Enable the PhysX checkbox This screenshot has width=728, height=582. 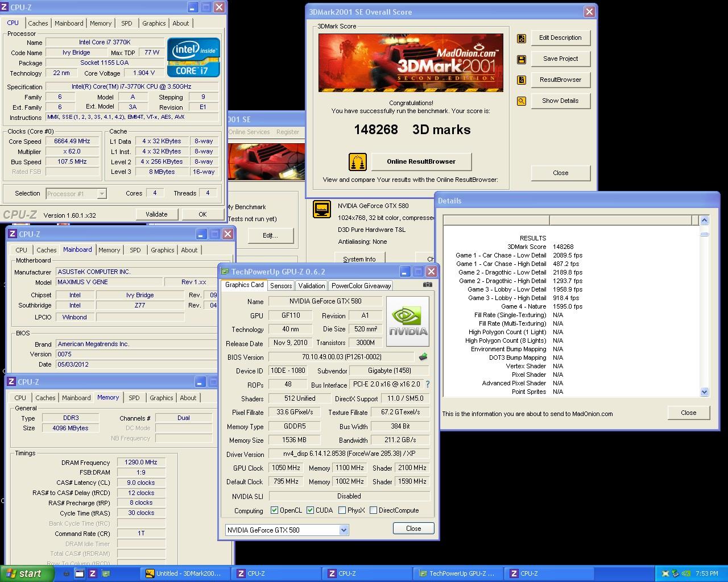[342, 510]
